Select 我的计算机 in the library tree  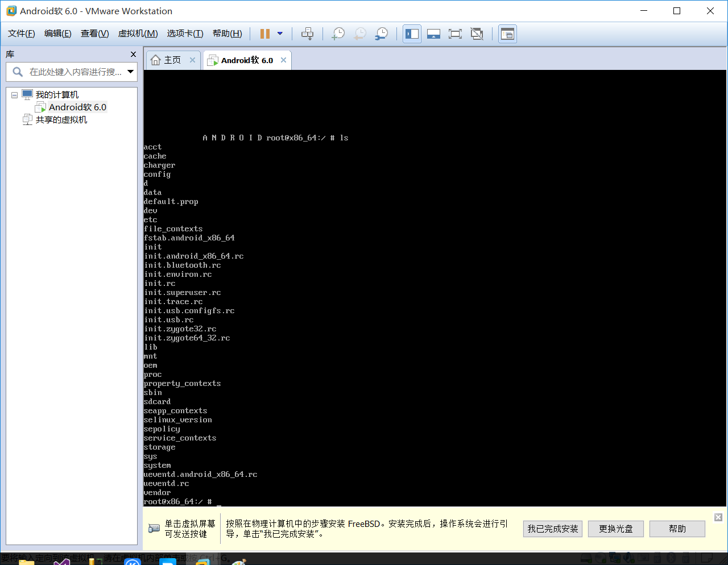click(57, 94)
